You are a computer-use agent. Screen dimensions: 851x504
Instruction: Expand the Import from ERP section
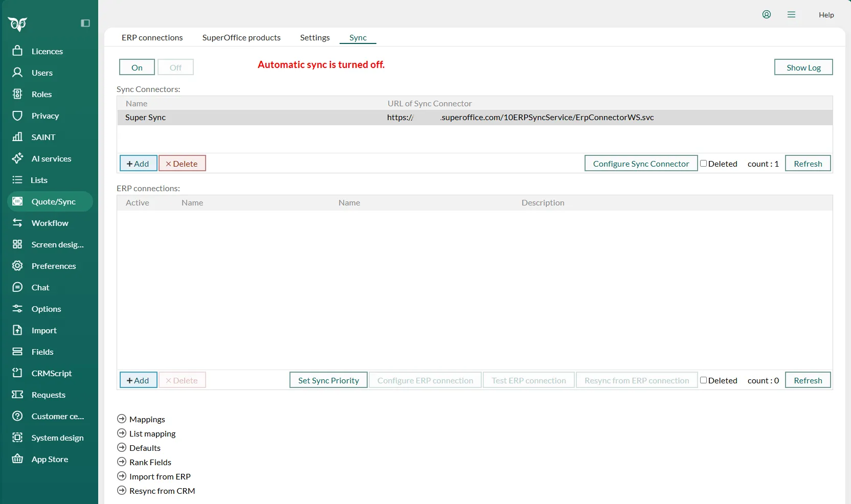[x=122, y=476]
